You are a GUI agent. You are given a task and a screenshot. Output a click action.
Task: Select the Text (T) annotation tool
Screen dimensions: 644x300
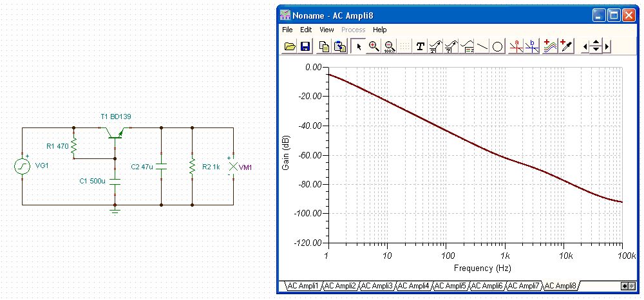click(420, 46)
